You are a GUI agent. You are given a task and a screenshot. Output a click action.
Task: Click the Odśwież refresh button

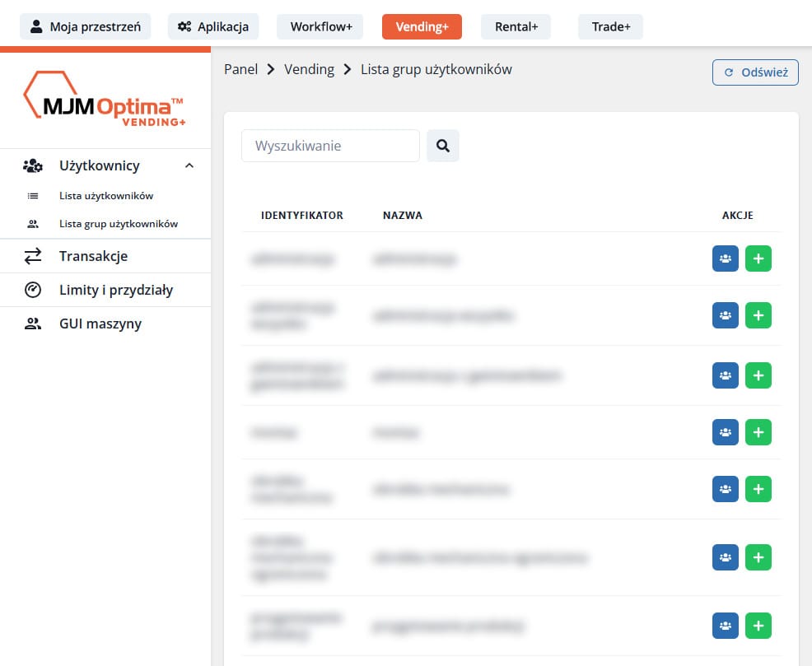click(755, 72)
